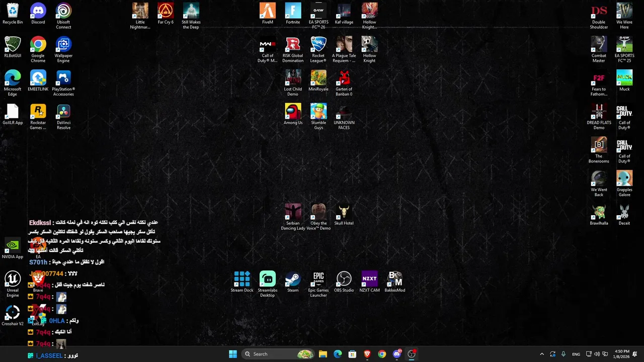Select the GoXLR App icon
The image size is (644, 362).
pos(13,115)
